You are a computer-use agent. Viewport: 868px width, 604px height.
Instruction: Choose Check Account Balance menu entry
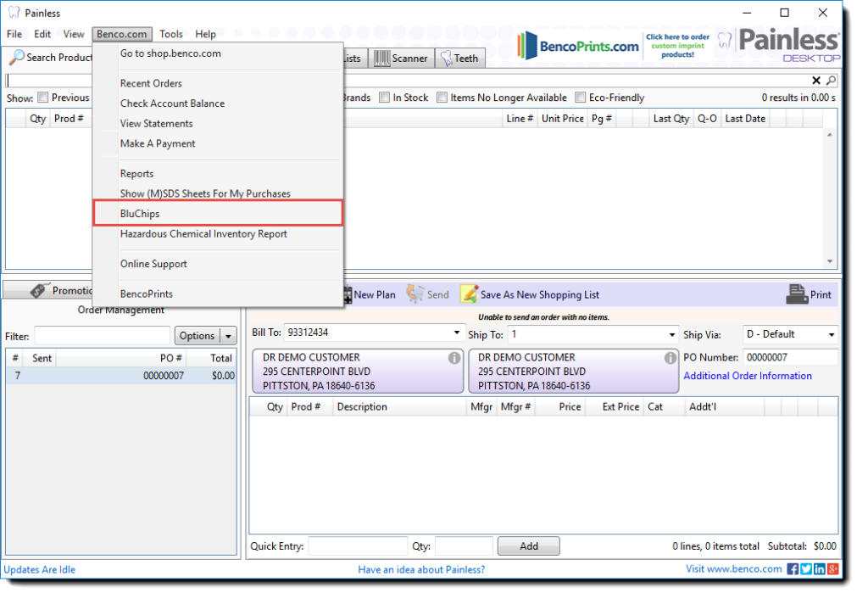(172, 103)
